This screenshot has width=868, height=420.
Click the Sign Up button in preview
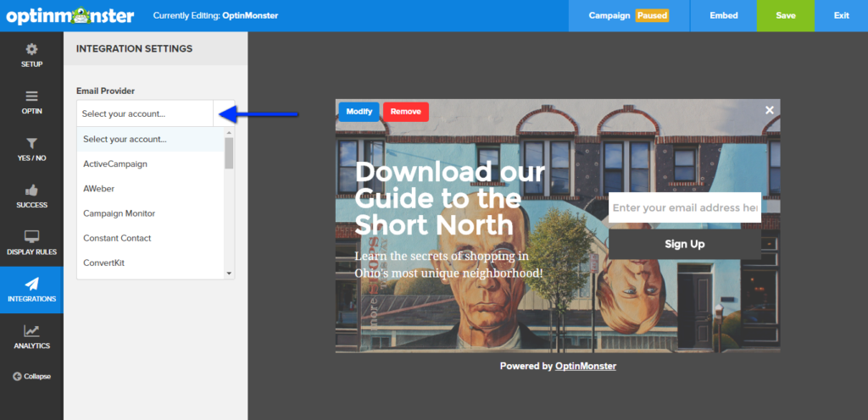tap(685, 244)
